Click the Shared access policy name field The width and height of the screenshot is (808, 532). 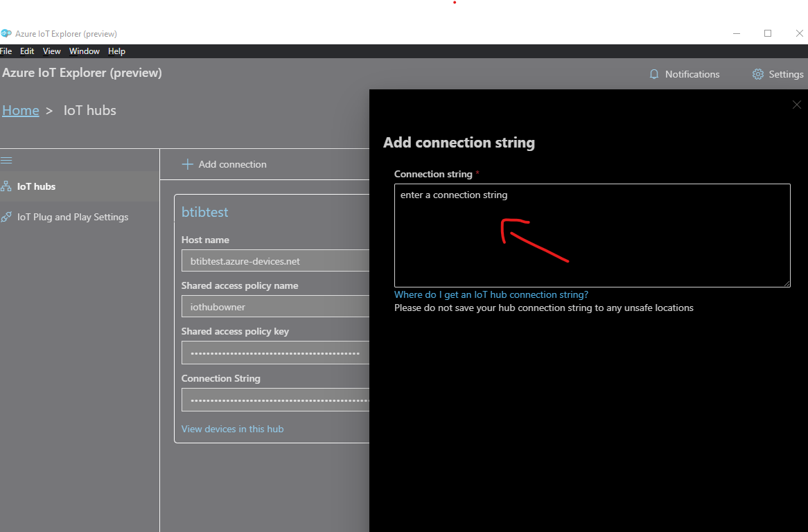click(277, 307)
